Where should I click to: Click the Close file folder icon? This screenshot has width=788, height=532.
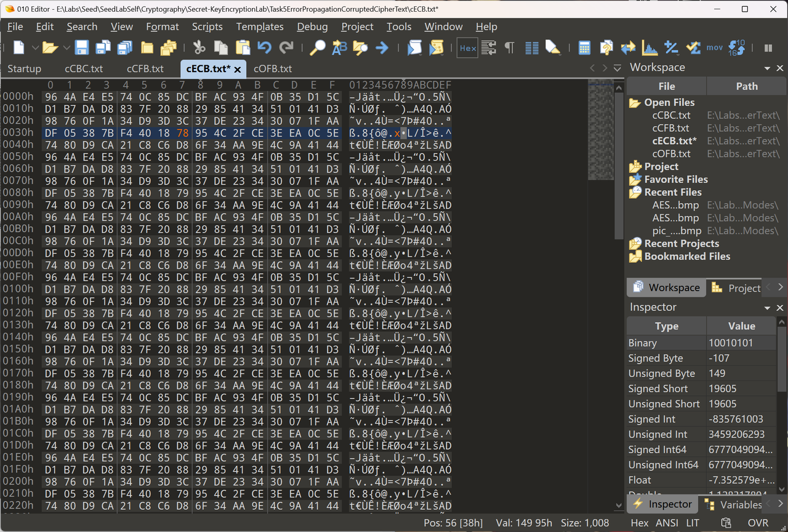(147, 47)
